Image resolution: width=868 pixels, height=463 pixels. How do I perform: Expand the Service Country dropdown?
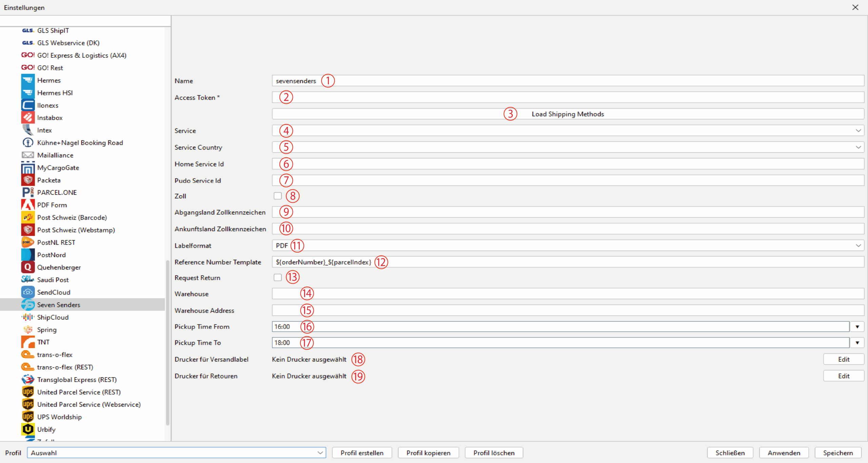[x=568, y=147]
